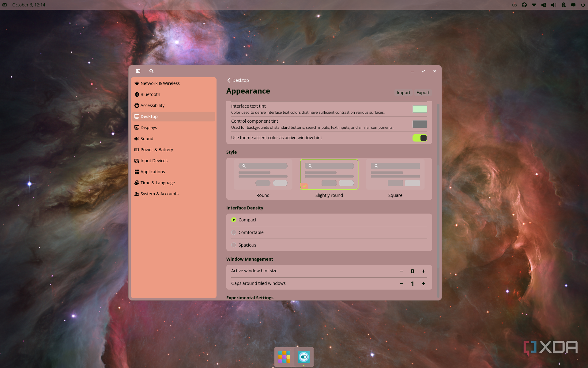This screenshot has width=588, height=368.
Task: Choose the Square style thumbnail
Action: click(x=395, y=174)
